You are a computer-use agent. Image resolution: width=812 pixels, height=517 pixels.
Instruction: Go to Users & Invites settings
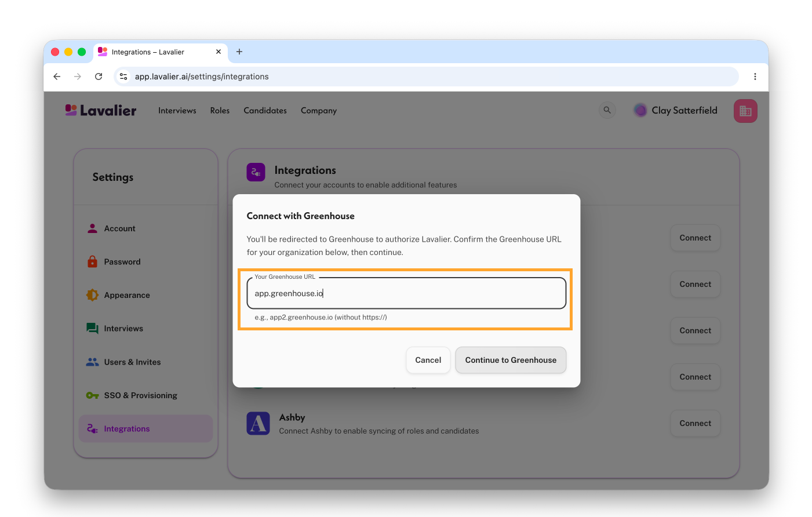[145, 362]
